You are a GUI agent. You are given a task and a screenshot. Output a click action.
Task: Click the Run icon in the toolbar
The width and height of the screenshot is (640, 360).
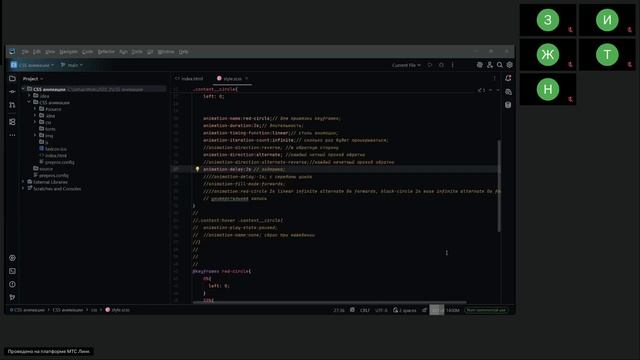coord(430,65)
